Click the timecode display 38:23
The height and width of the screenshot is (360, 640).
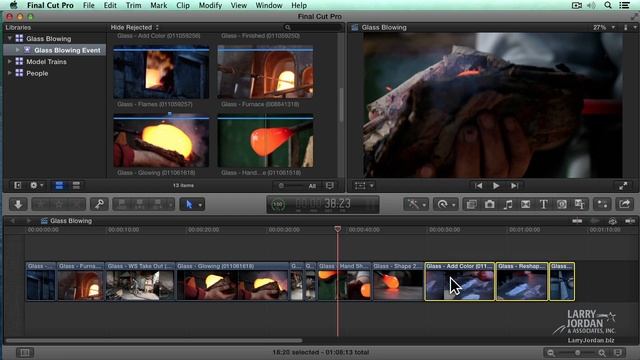tap(323, 204)
